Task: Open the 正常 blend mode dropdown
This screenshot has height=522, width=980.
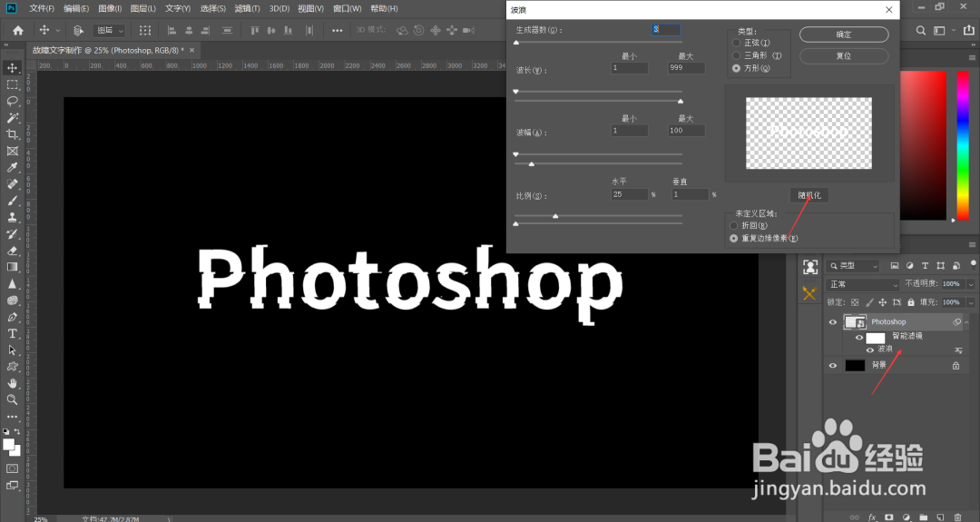Action: [863, 284]
